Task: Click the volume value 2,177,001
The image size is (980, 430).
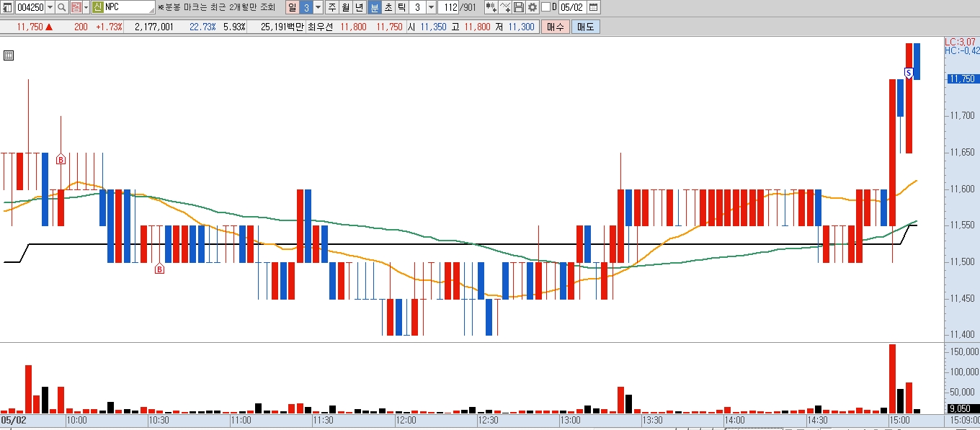Action: (x=153, y=27)
